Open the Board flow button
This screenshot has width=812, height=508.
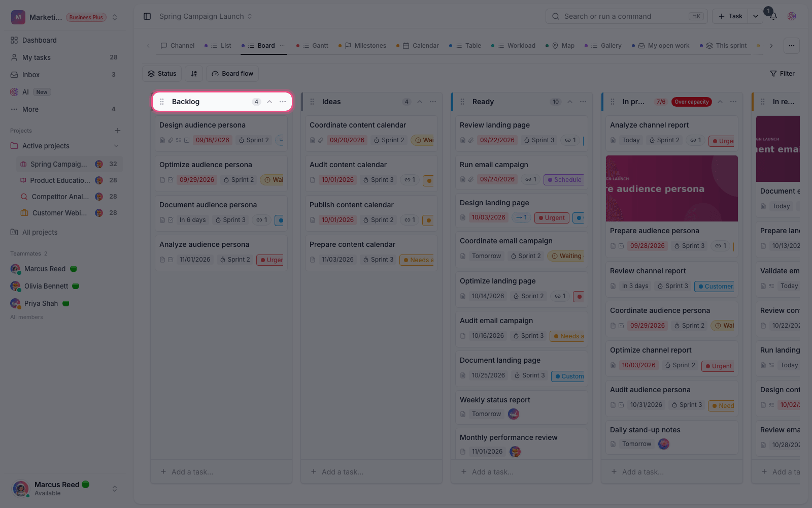232,74
